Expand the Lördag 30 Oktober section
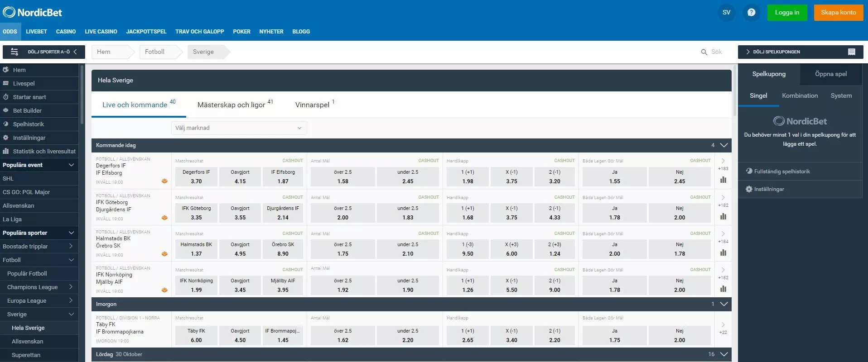 click(724, 354)
